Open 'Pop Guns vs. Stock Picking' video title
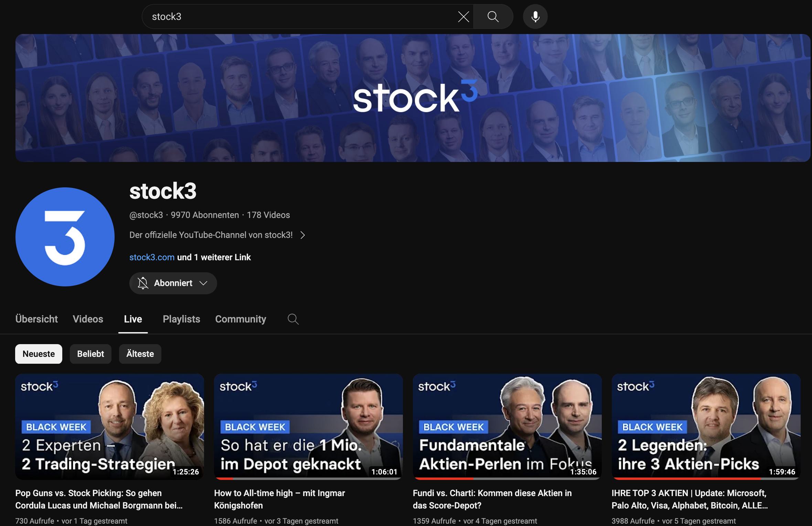Screen dimensions: 812x526 pos(99,499)
